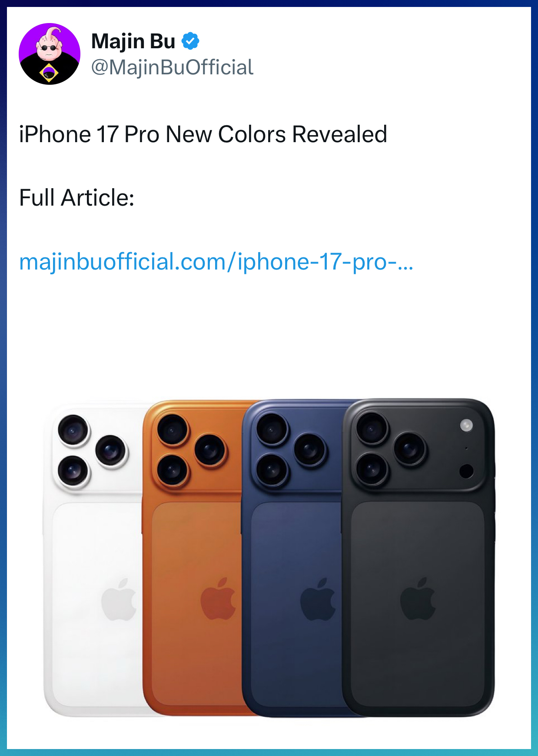
Task: Click top camera lens of orange iPhone
Action: 173,430
